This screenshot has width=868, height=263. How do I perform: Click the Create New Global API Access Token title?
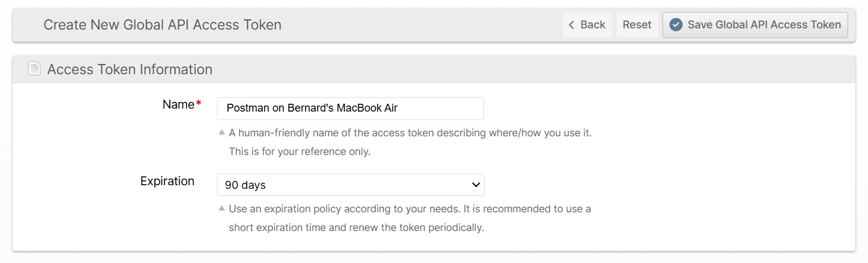[x=162, y=25]
